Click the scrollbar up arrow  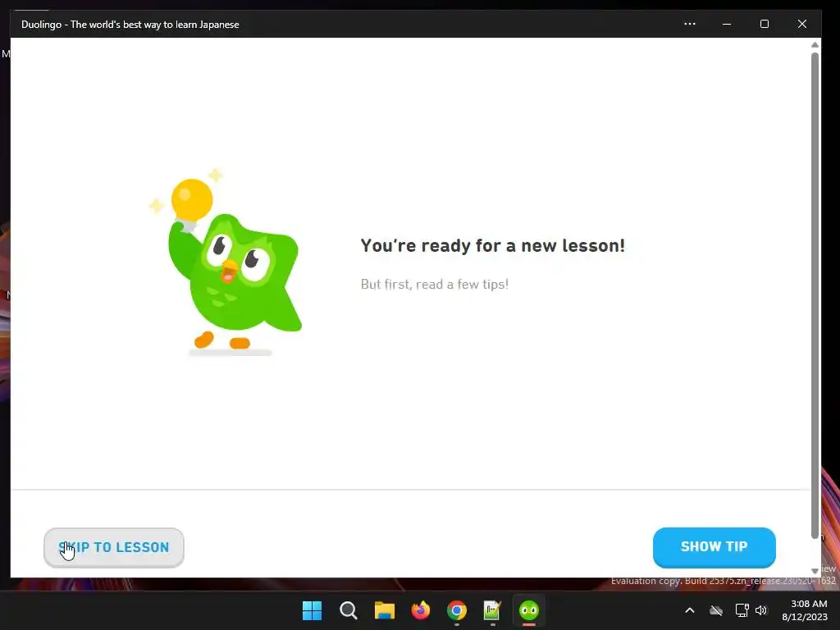tap(815, 44)
